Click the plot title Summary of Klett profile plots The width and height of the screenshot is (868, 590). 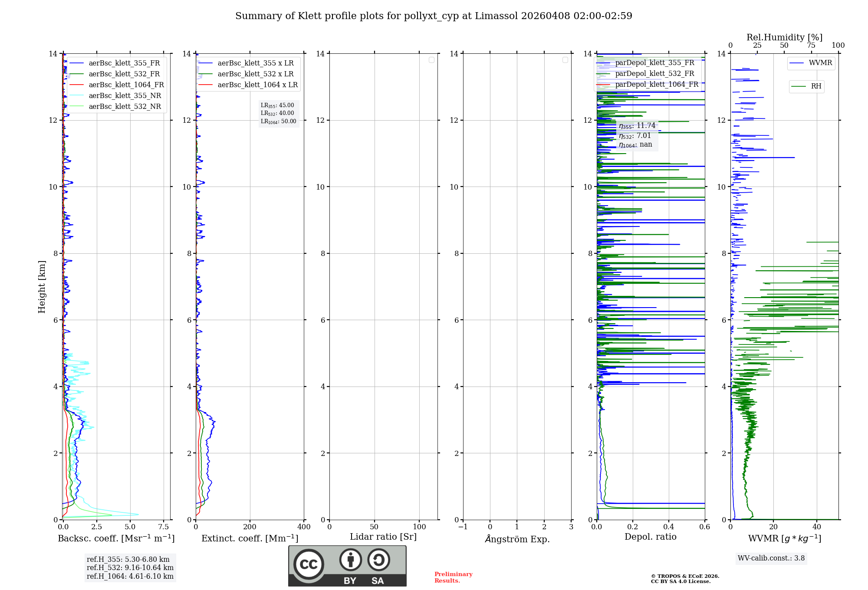[434, 16]
